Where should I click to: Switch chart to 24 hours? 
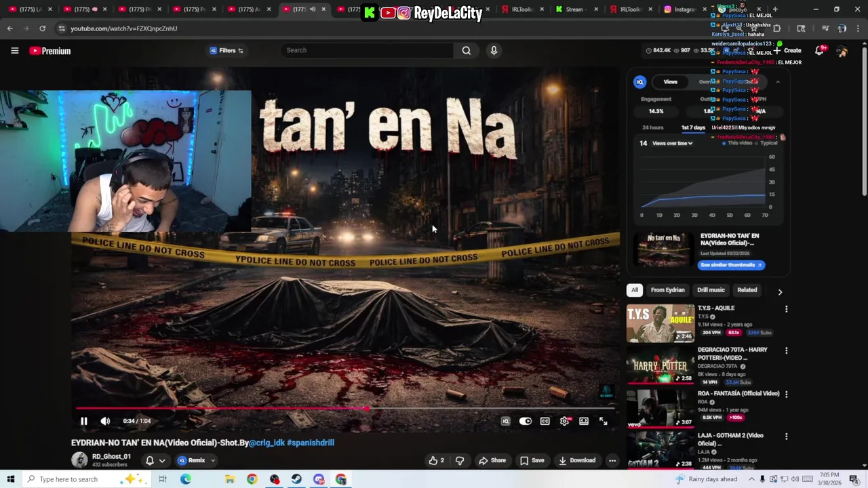click(x=653, y=127)
